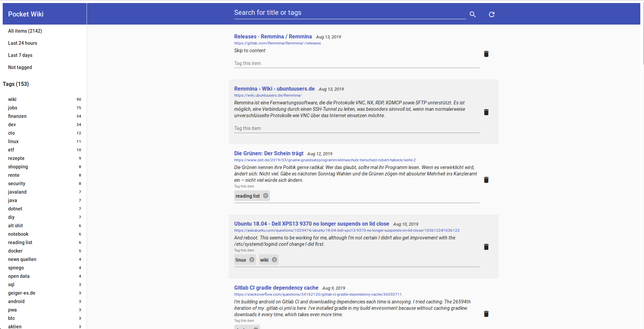This screenshot has width=644, height=329.
Task: Select the notebook tag
Action: click(44, 234)
